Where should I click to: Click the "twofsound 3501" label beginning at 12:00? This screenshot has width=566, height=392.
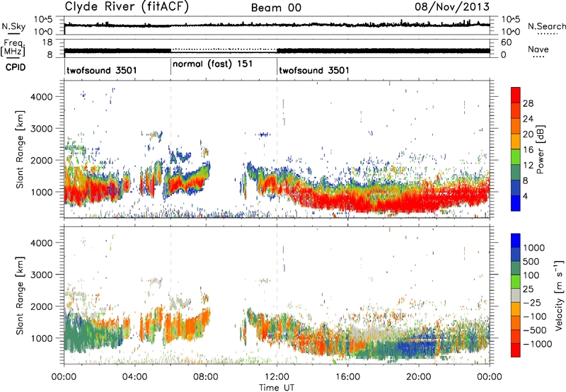click(314, 70)
